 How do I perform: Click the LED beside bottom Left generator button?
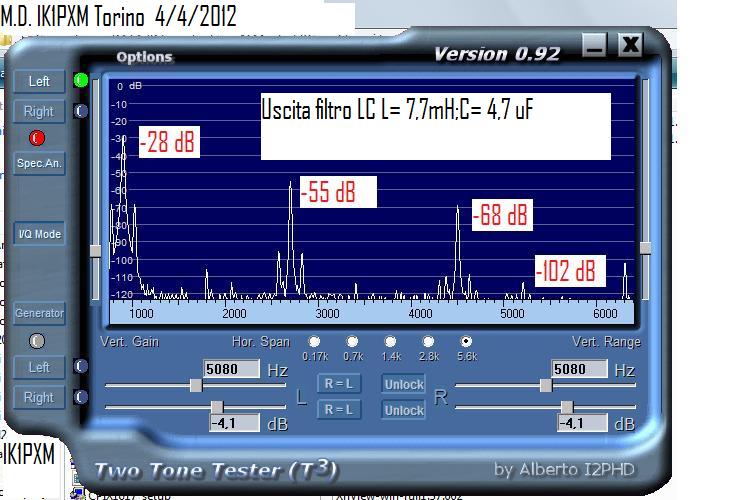[81, 367]
